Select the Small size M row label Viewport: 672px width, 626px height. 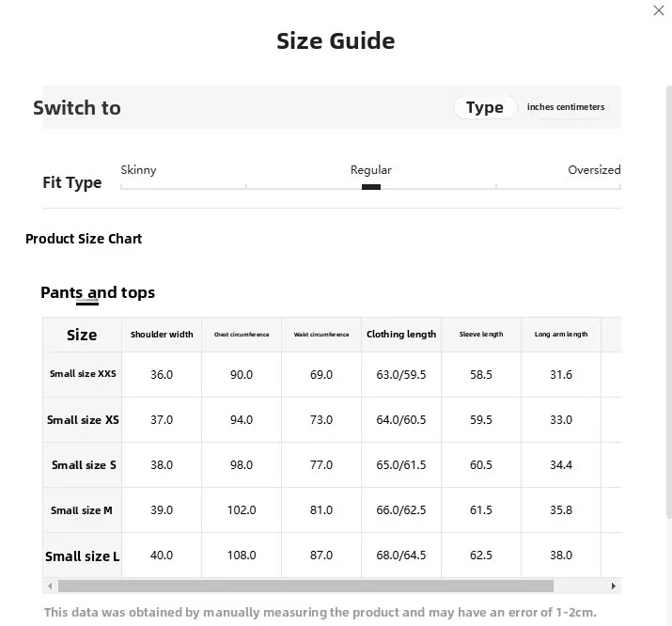82,510
